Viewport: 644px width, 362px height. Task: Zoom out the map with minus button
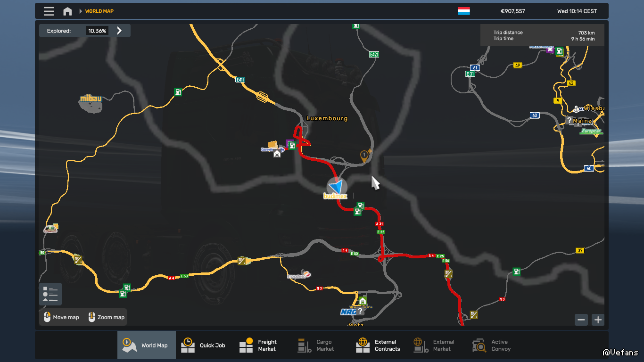point(581,320)
